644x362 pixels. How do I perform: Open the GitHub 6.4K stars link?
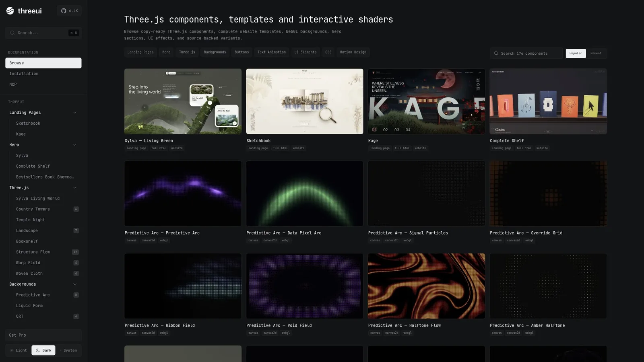[x=69, y=11]
